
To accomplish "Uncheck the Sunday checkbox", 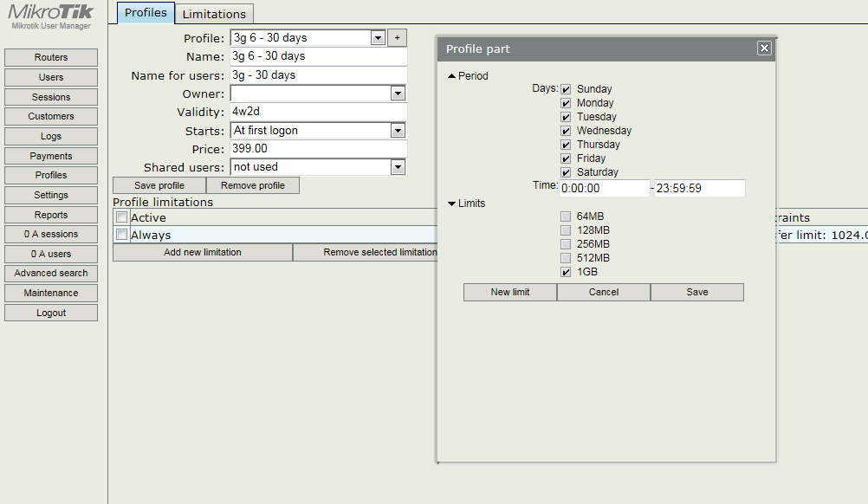I will [566, 89].
